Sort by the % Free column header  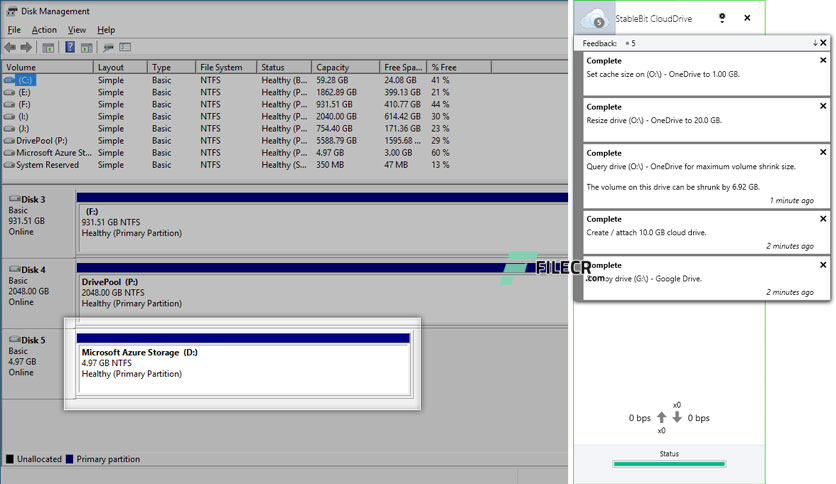coord(459,67)
